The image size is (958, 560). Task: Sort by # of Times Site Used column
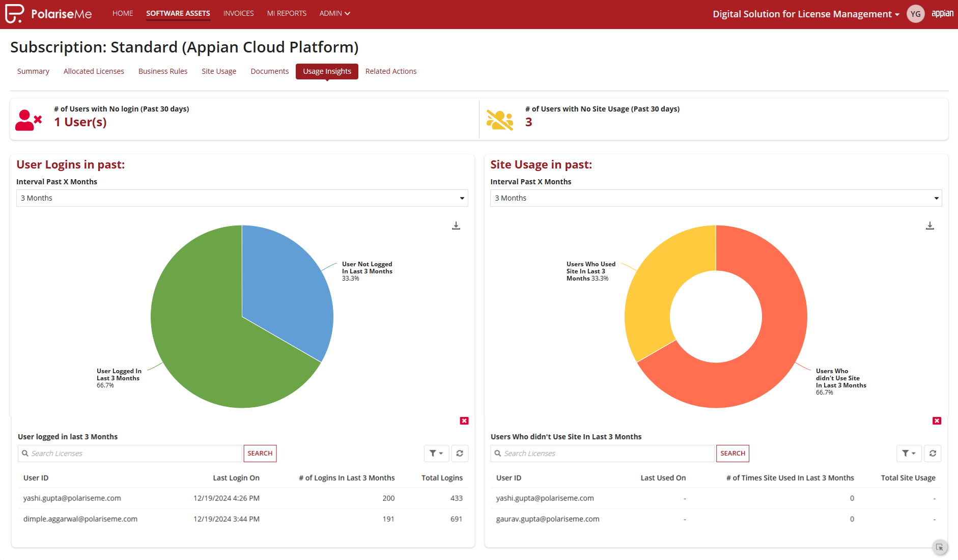(x=790, y=478)
